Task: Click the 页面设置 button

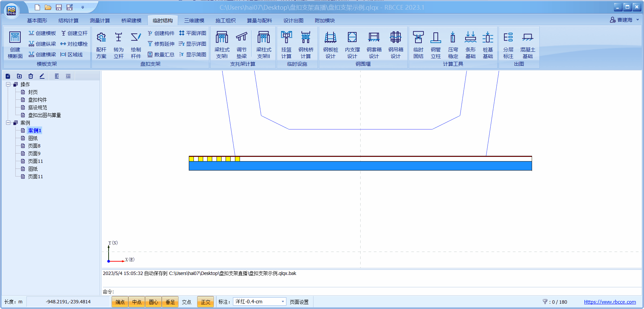Action: pyautogui.click(x=299, y=302)
